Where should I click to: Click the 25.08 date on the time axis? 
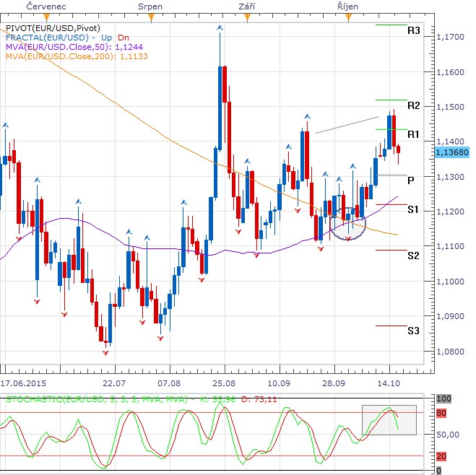(224, 382)
